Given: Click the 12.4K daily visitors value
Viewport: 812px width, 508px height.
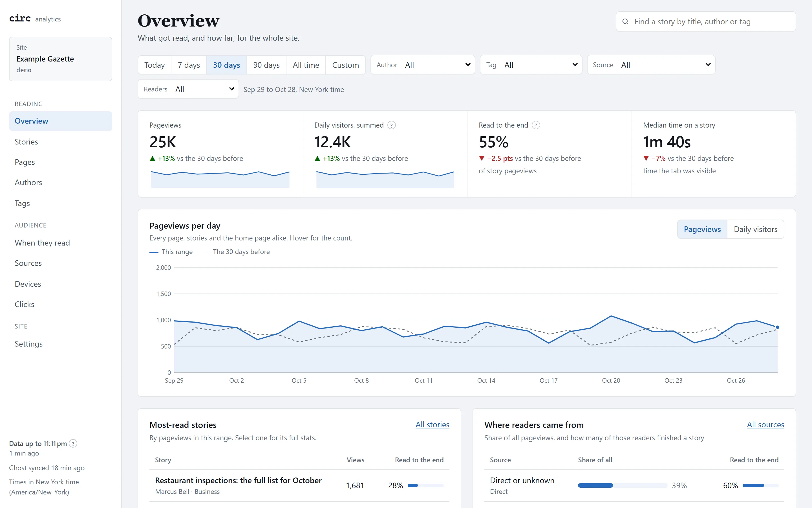Looking at the screenshot, I should tap(332, 142).
